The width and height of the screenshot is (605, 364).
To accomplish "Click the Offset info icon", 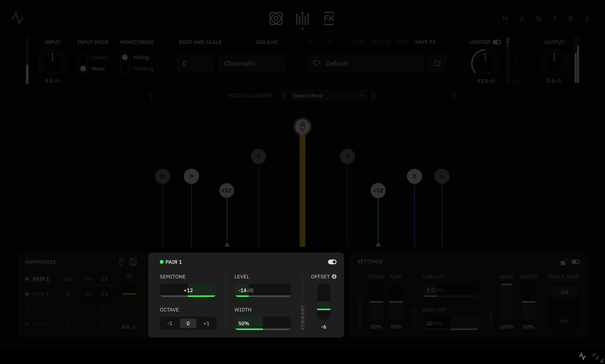I will [x=334, y=277].
